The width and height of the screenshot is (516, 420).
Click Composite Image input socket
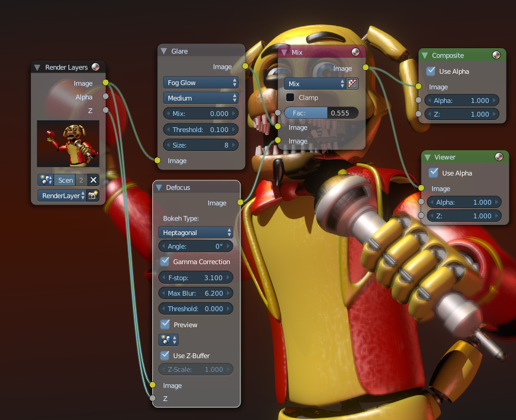coord(418,86)
